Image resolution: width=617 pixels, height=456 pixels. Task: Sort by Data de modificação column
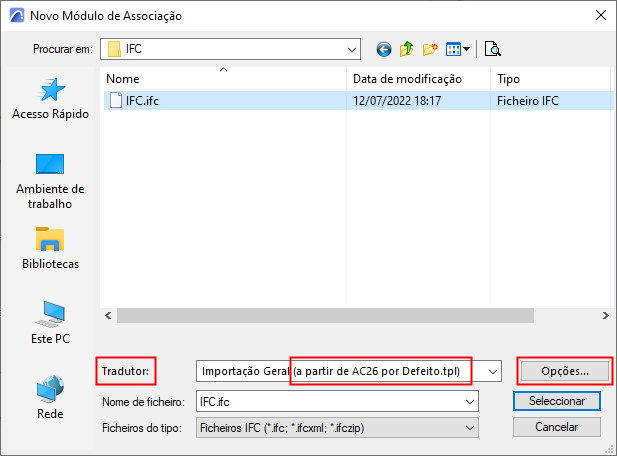(x=407, y=78)
